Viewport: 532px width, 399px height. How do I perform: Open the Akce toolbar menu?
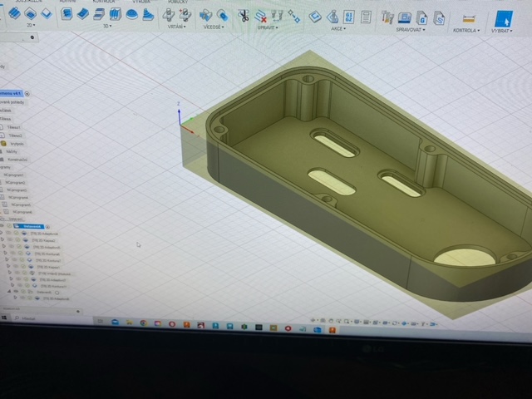(340, 27)
